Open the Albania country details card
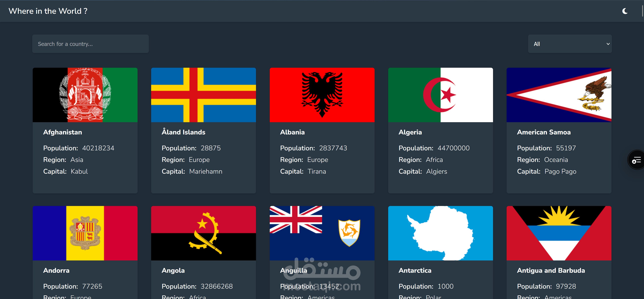 (322, 155)
